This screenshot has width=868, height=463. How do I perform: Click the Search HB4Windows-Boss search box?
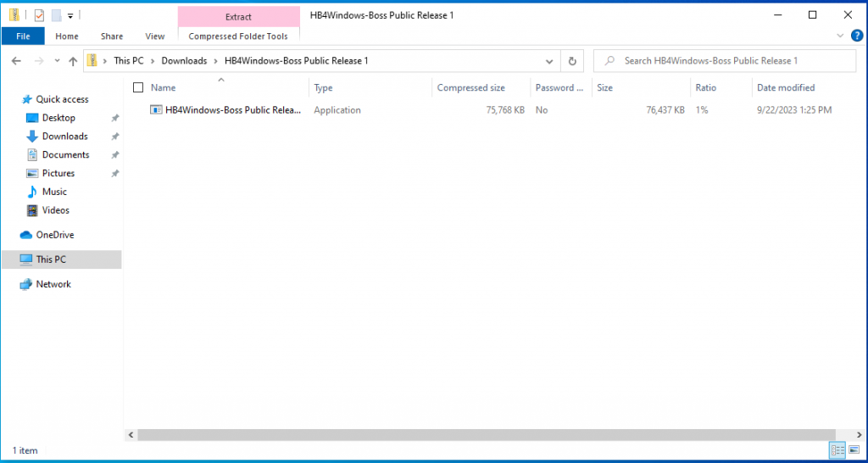point(729,61)
